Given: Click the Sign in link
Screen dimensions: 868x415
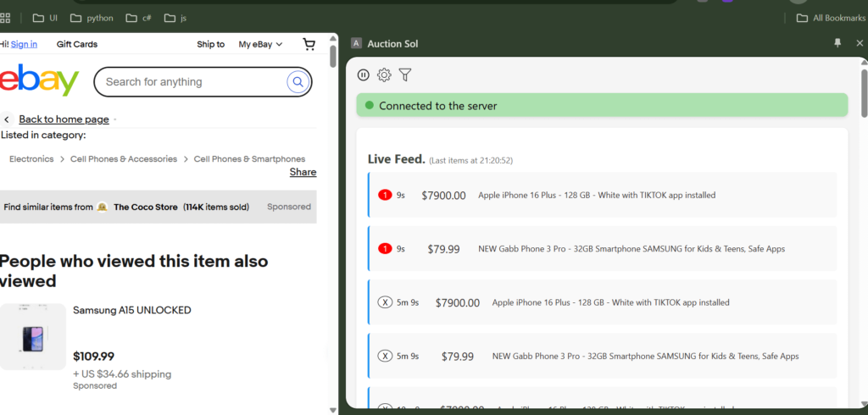Looking at the screenshot, I should 24,44.
